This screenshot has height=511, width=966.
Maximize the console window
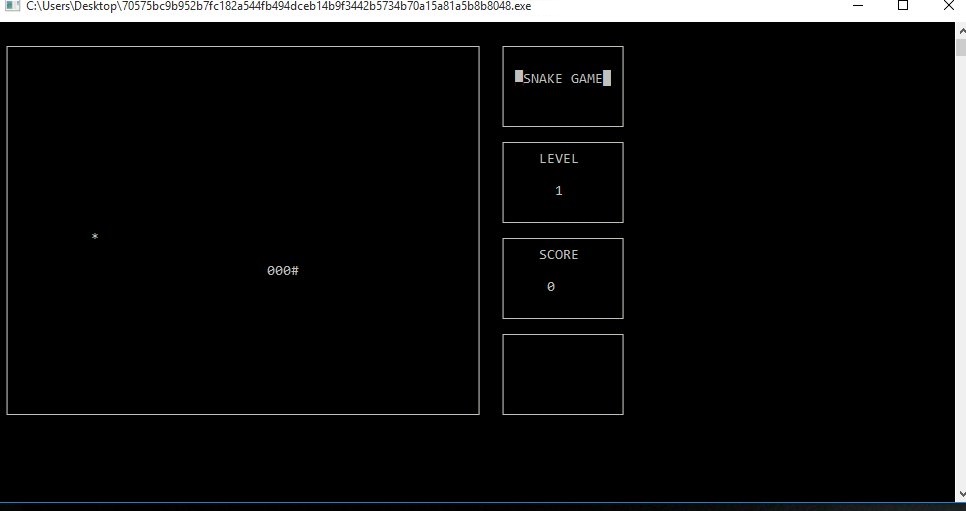[903, 6]
